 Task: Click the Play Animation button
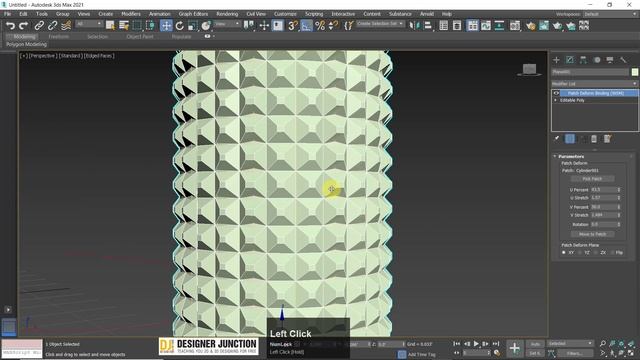476,344
